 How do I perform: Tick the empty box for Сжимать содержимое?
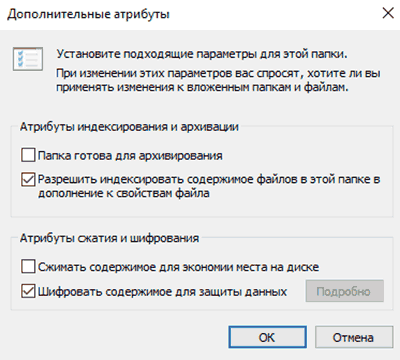click(28, 267)
